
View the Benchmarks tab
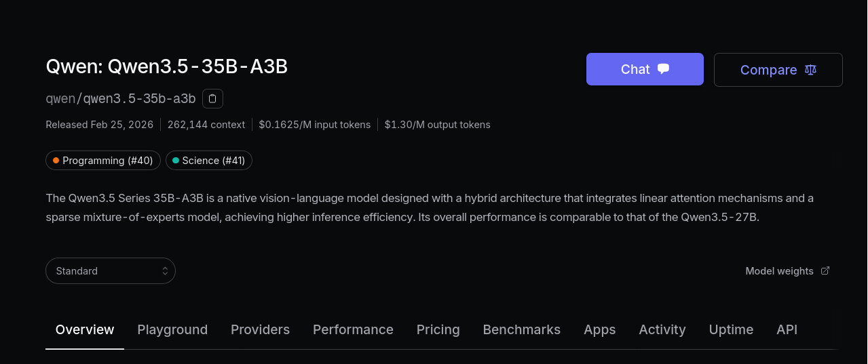pyautogui.click(x=521, y=329)
